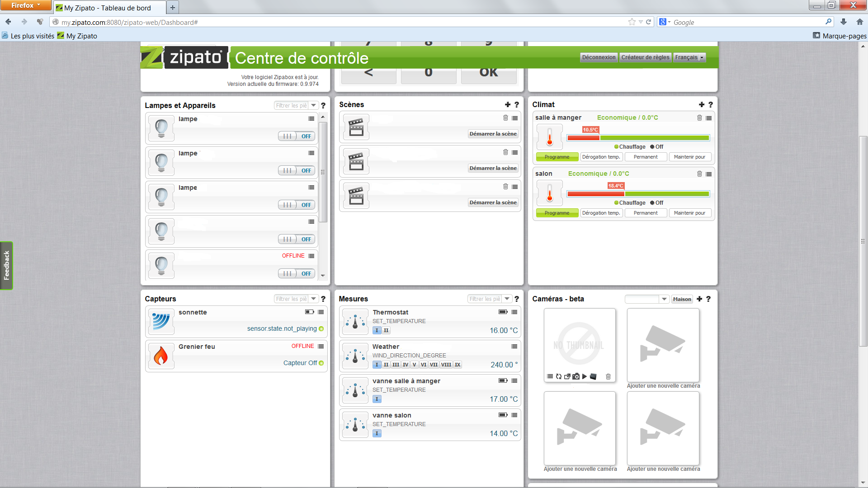Switch the OFFLINE lamp toggle
Image resolution: width=868 pixels, height=488 pixels.
pyautogui.click(x=296, y=274)
